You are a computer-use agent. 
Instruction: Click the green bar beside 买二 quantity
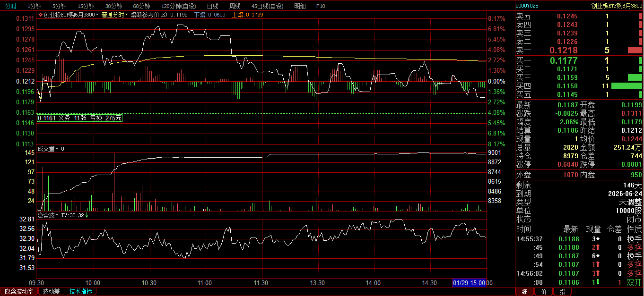tap(640, 69)
